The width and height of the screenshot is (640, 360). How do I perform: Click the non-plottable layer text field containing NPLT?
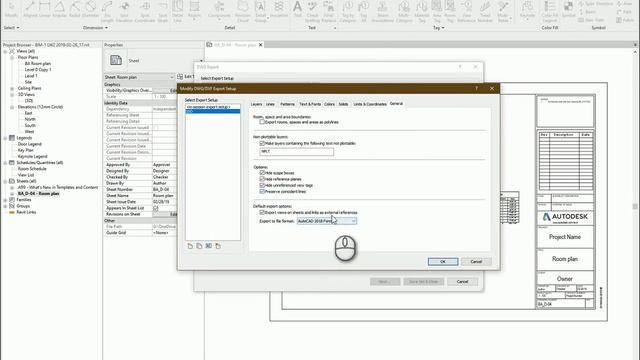(296, 151)
